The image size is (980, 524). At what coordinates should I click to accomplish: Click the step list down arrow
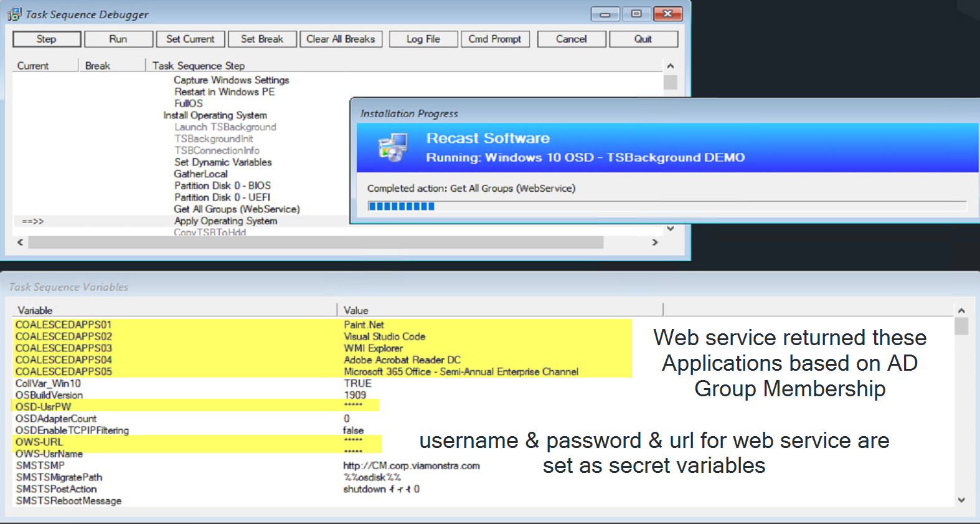[x=671, y=229]
